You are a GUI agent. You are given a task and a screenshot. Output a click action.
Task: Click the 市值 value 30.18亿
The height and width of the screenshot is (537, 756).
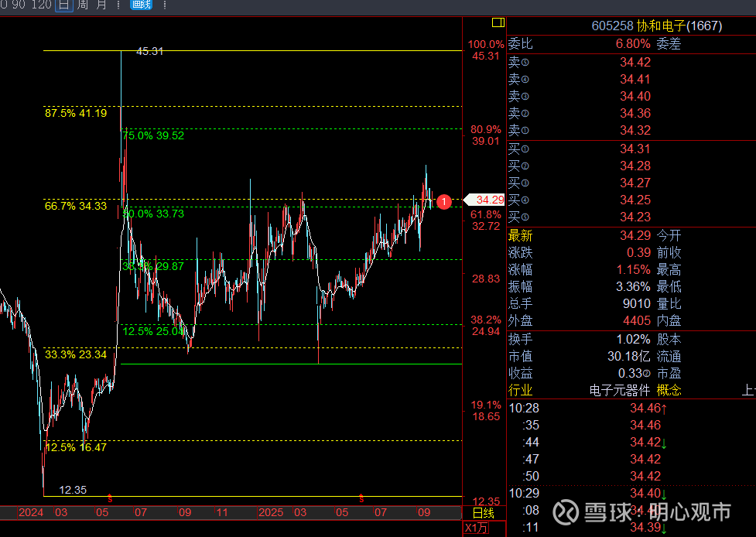coord(629,356)
